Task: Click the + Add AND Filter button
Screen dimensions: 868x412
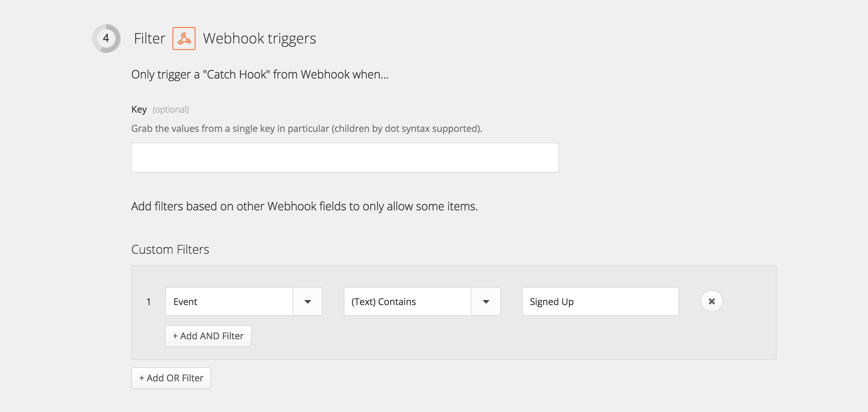Action: click(x=208, y=336)
